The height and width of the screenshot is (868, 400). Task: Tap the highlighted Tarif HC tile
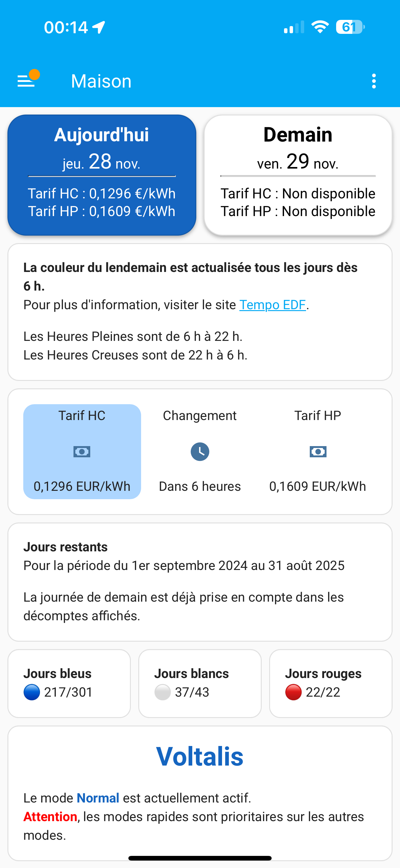tap(82, 451)
